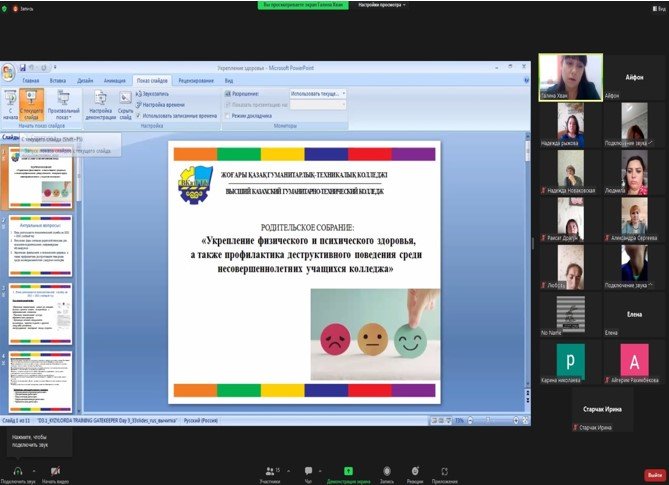Image resolution: width=669 pixels, height=485 pixels.
Task: Click the Office button in PowerPoint
Action: (8, 72)
